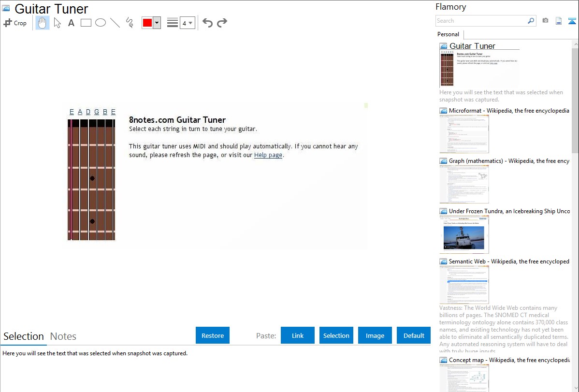Image resolution: width=579 pixels, height=392 pixels.
Task: Click Concept map - Wikipedia title text
Action: [509, 360]
